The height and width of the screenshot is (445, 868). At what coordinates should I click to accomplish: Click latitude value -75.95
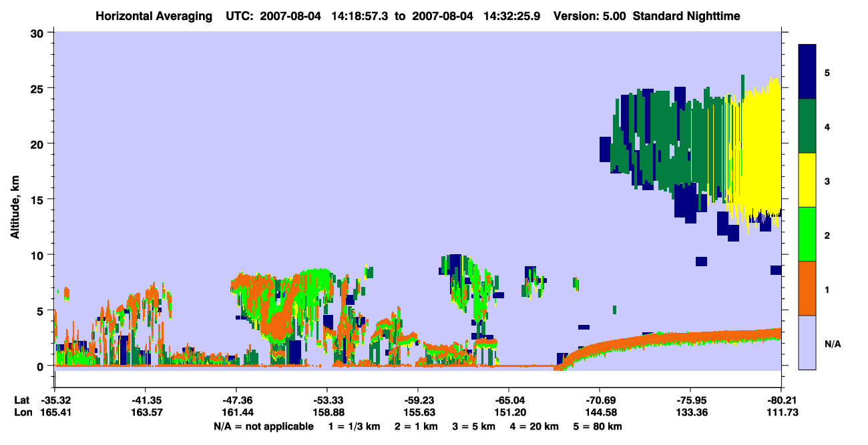click(690, 400)
